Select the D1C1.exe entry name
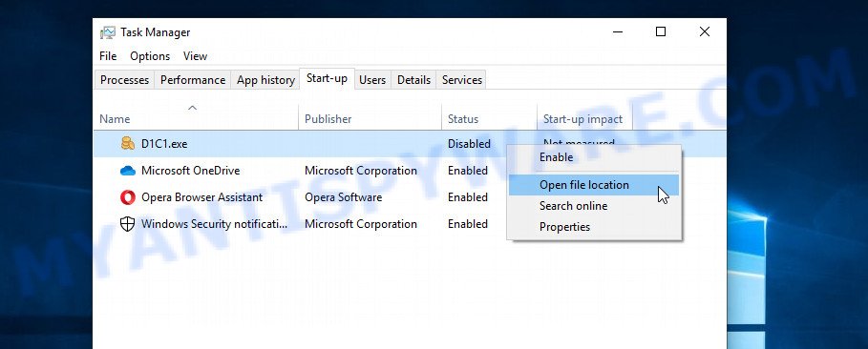Image resolution: width=868 pixels, height=349 pixels. click(164, 144)
